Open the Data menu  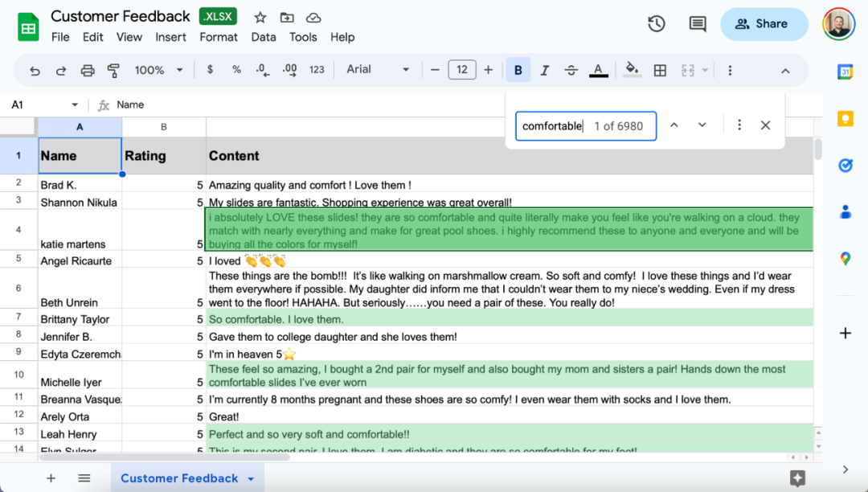point(264,37)
